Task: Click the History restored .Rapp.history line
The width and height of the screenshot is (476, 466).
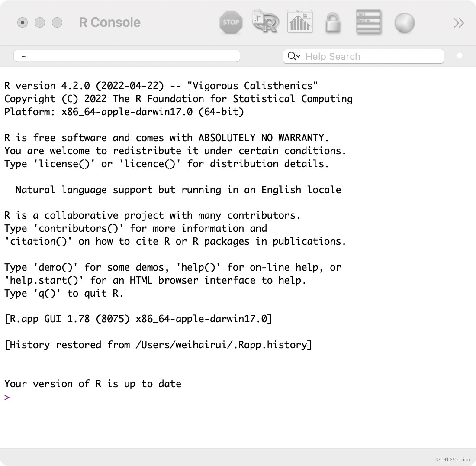Action: click(158, 345)
